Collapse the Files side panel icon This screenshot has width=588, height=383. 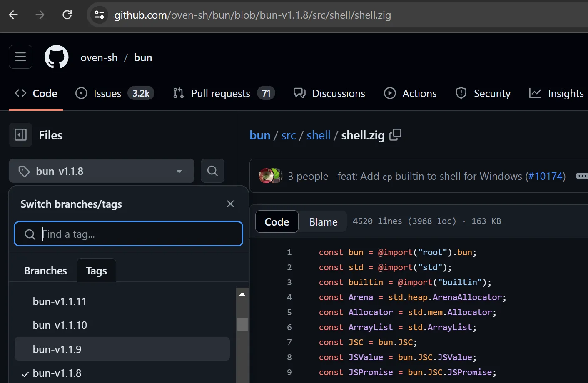pos(20,135)
